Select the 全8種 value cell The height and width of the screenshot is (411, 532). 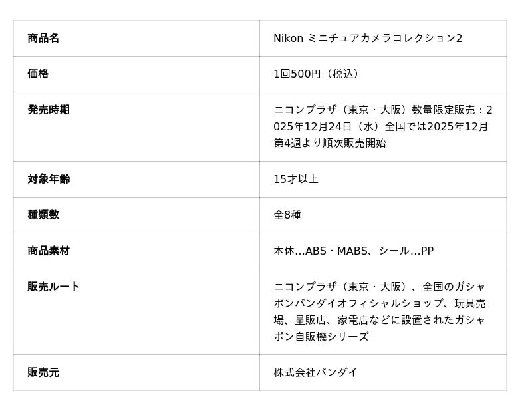coord(287,215)
